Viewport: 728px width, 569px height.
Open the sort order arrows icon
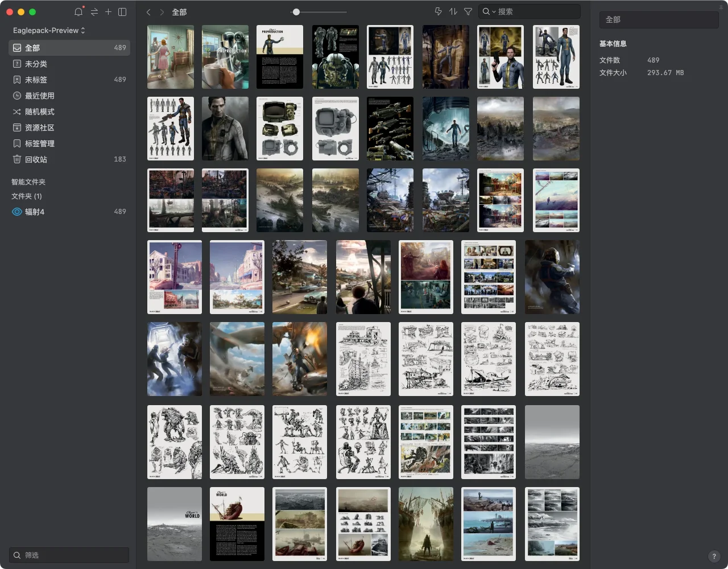click(453, 11)
